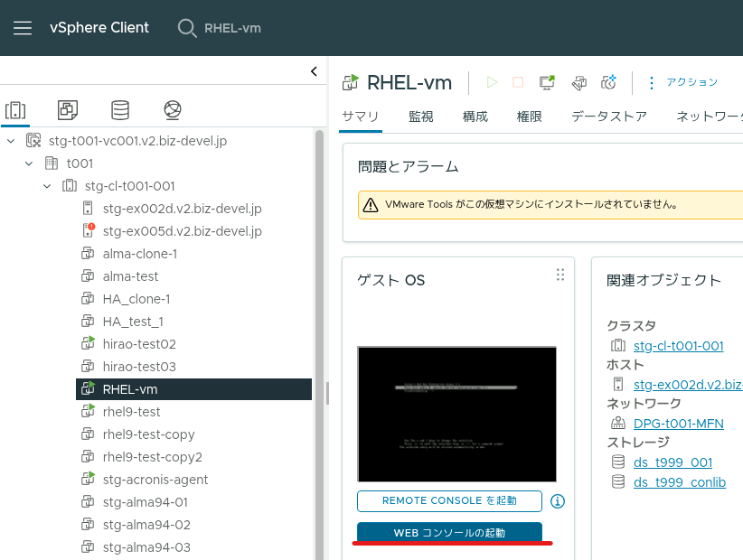Collapse the stg-cl-t001-001 cluster node
The height and width of the screenshot is (560, 743).
click(x=47, y=186)
